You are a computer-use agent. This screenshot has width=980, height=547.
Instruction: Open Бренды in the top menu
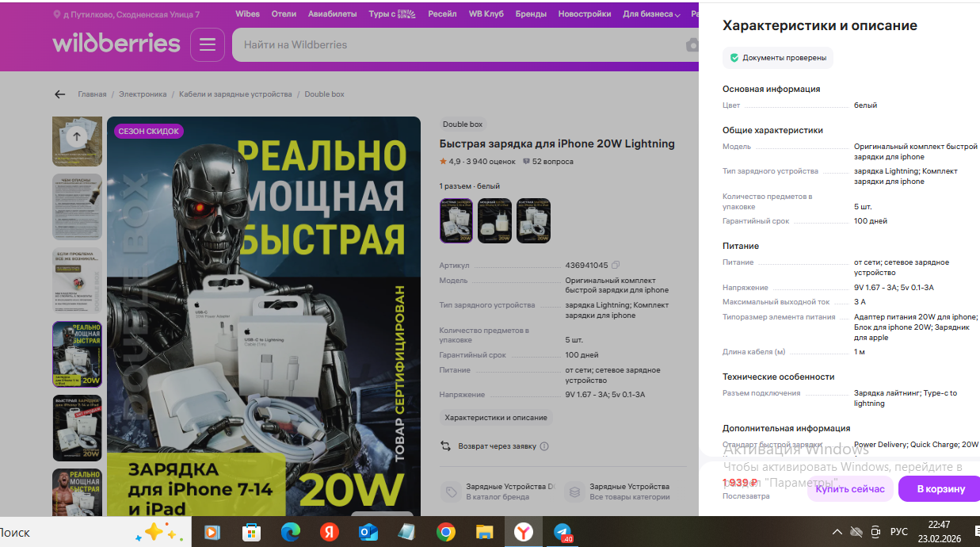[531, 14]
